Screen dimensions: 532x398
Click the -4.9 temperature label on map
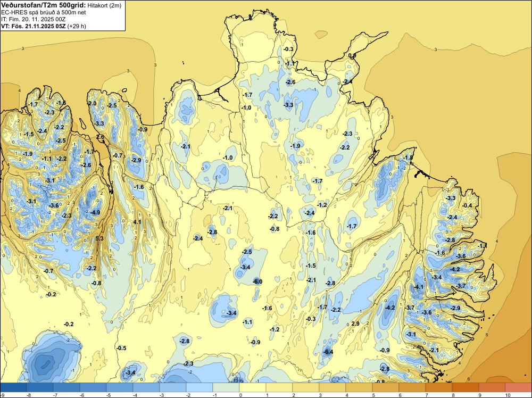(x=96, y=212)
